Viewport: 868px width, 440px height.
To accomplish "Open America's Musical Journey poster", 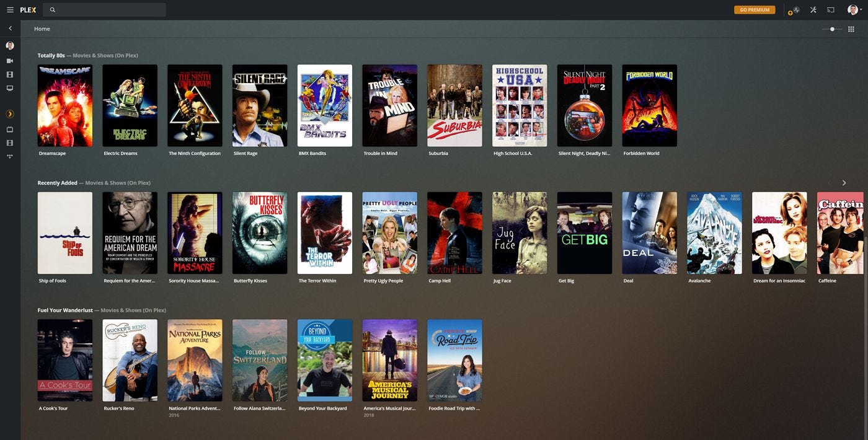I will coord(390,360).
